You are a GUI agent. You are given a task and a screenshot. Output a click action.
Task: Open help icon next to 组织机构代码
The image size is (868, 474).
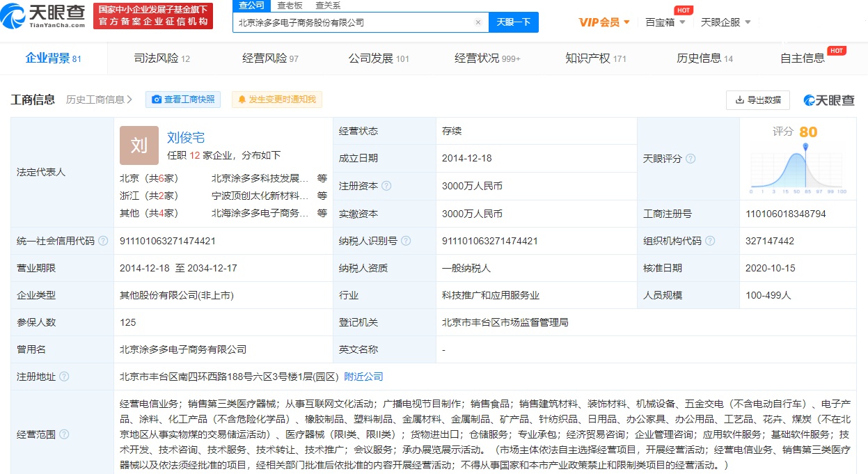(x=710, y=241)
